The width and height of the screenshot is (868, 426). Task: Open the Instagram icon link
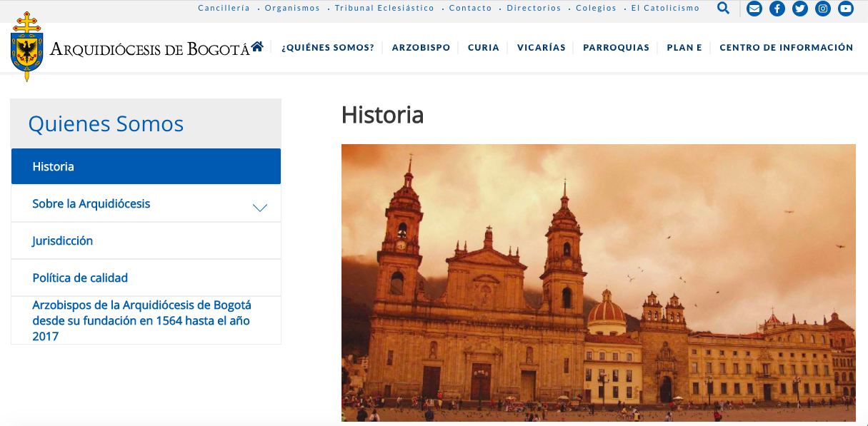point(823,9)
